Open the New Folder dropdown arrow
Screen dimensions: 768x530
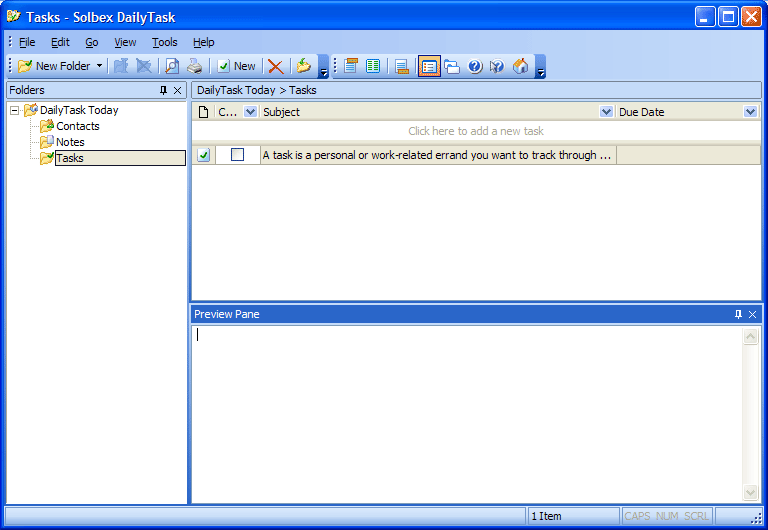99,66
